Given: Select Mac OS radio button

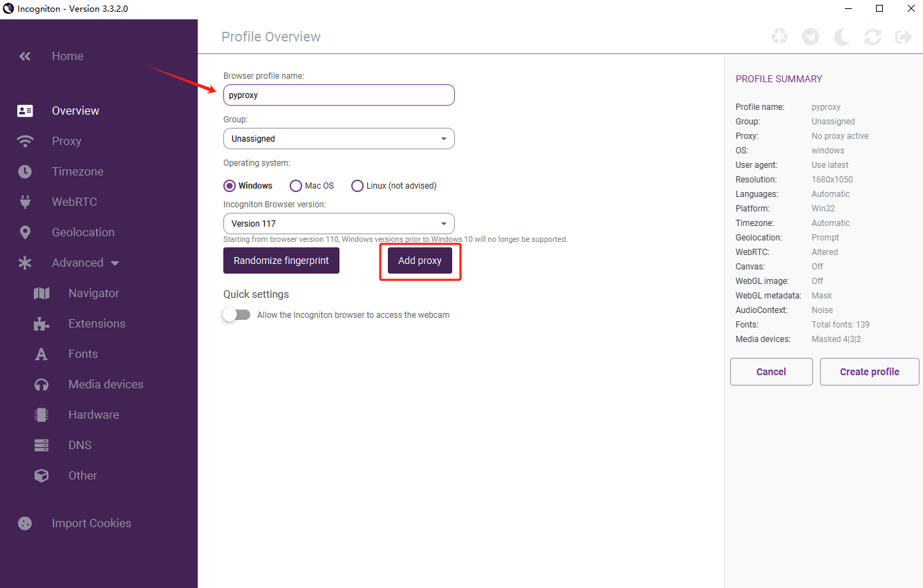Looking at the screenshot, I should [x=296, y=186].
